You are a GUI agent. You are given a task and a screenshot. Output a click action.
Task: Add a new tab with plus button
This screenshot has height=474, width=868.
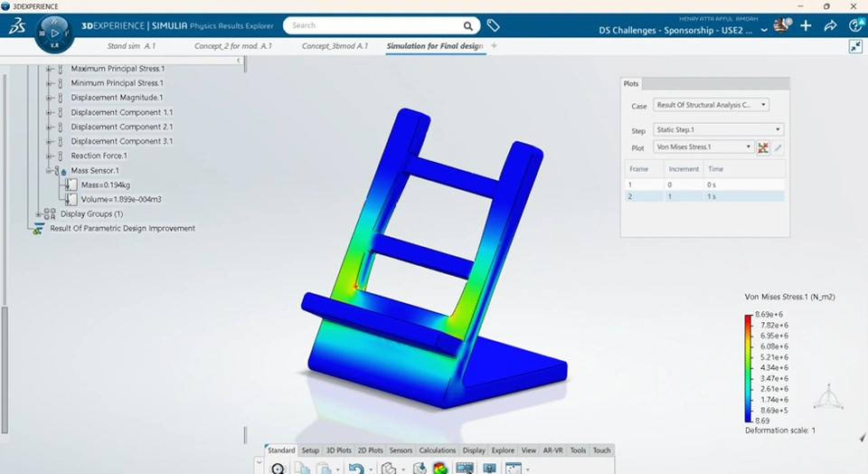pyautogui.click(x=494, y=46)
